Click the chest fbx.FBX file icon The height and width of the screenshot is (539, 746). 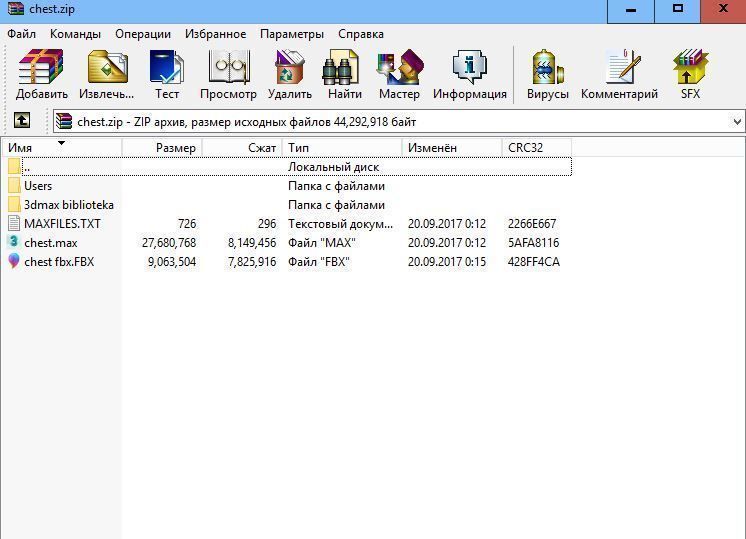[14, 261]
